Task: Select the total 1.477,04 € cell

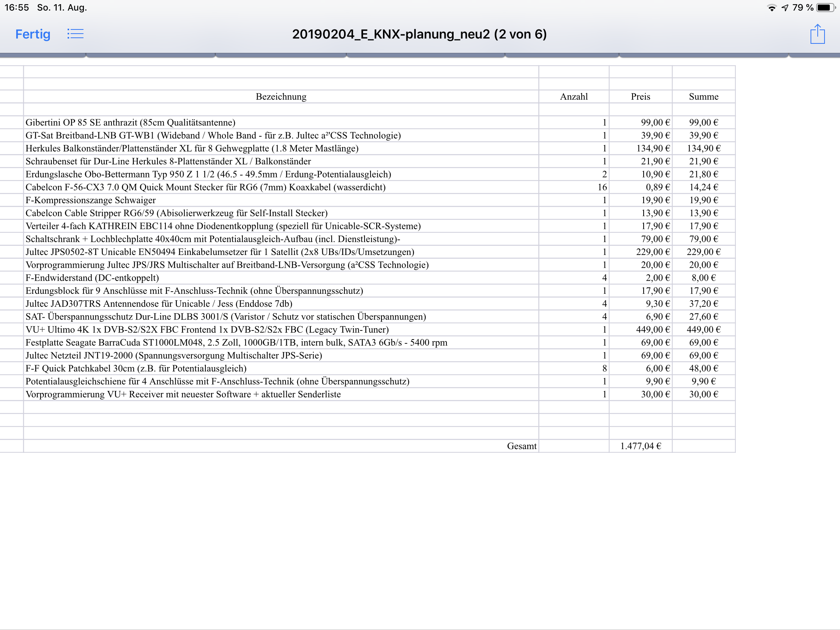Action: click(x=641, y=446)
